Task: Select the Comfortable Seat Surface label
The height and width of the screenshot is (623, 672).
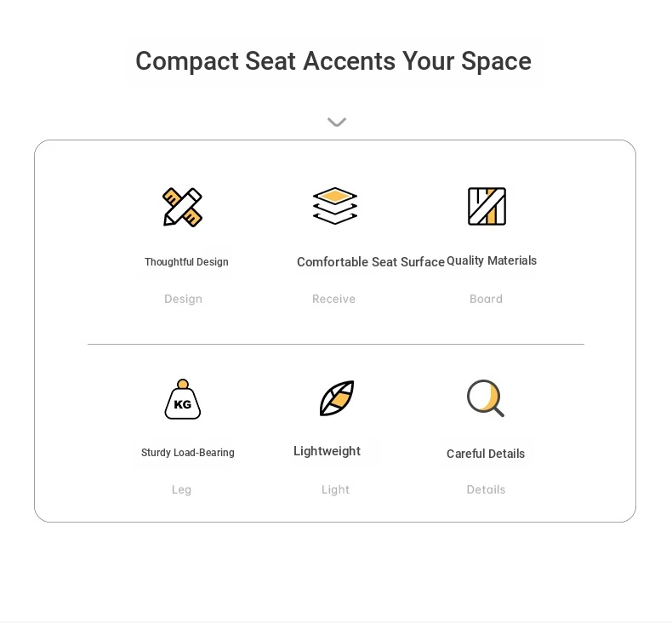Action: coord(371,262)
